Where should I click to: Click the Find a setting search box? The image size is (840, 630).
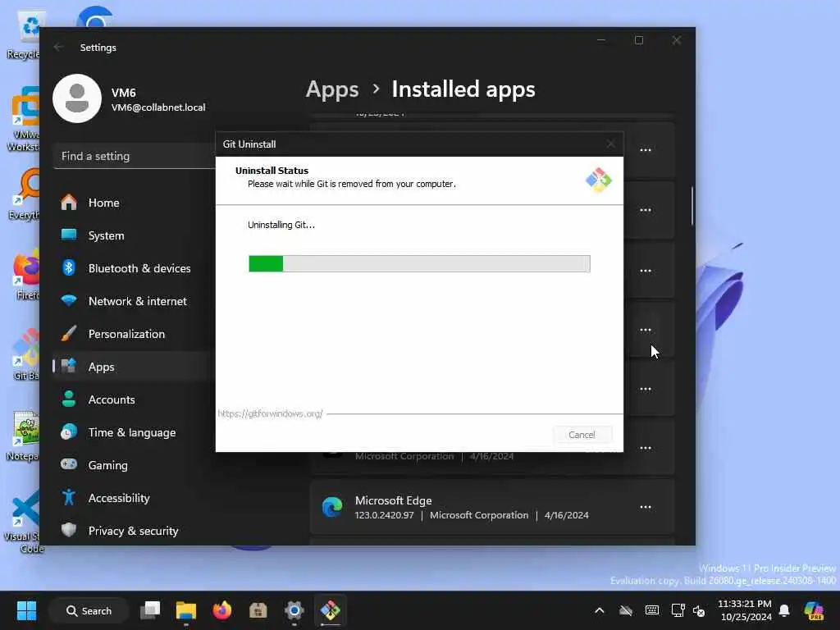[135, 157]
